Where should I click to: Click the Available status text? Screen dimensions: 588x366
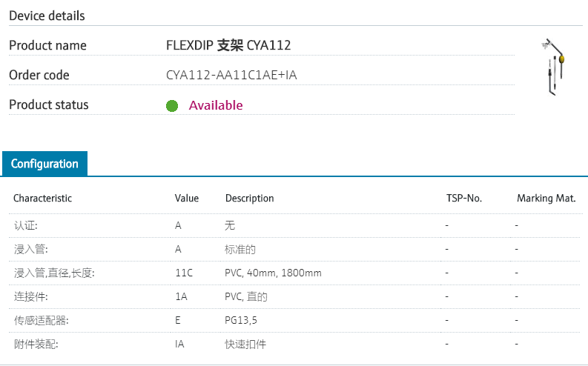click(215, 105)
